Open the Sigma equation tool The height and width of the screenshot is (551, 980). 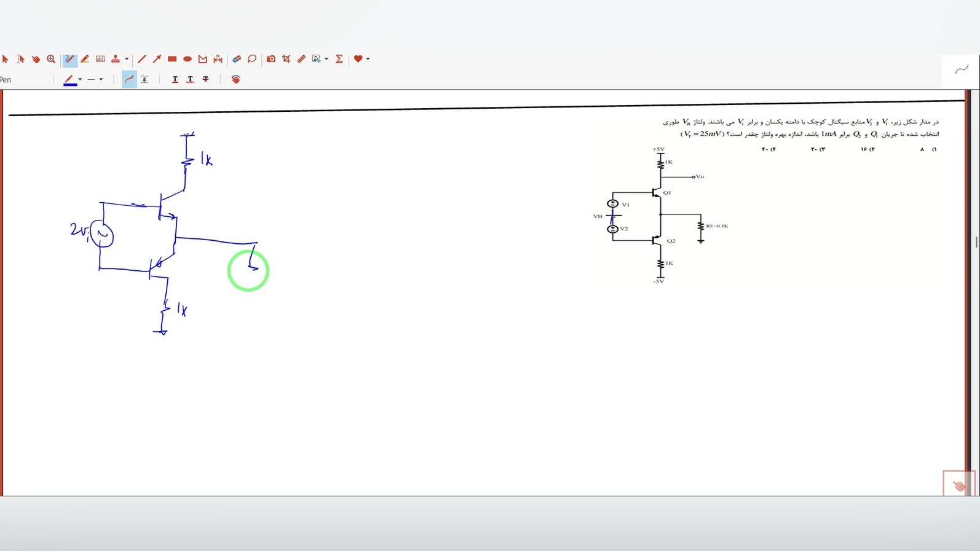point(339,59)
